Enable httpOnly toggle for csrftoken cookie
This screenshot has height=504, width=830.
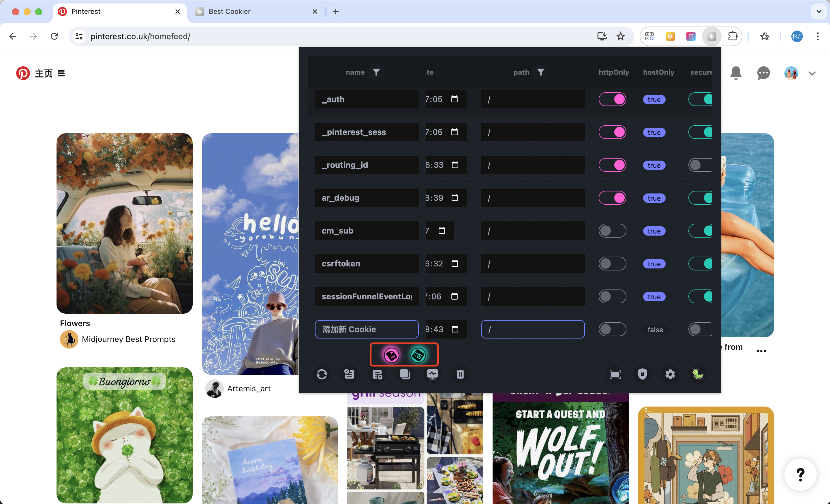click(612, 264)
